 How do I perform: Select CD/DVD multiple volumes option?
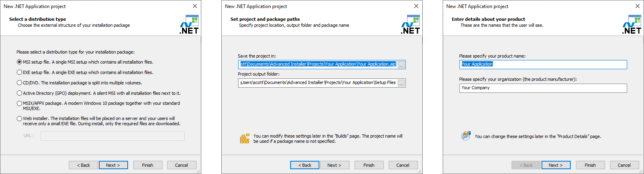tap(19, 83)
